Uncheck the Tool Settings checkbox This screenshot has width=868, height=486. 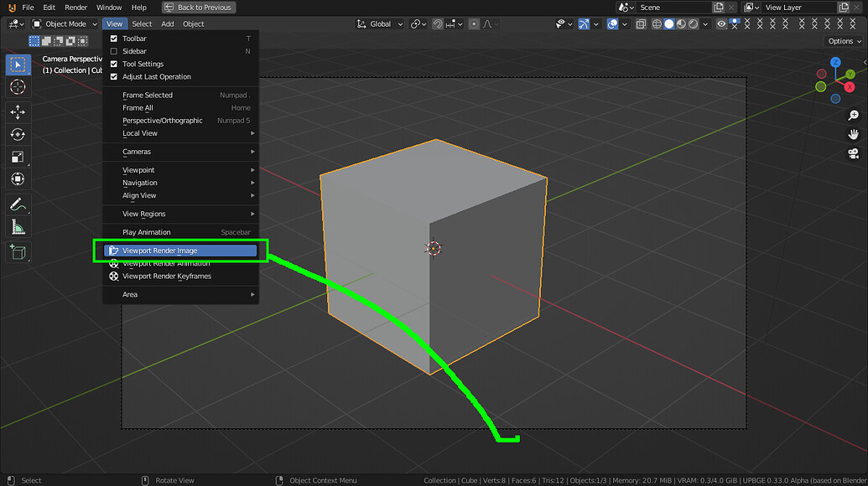[x=113, y=65]
